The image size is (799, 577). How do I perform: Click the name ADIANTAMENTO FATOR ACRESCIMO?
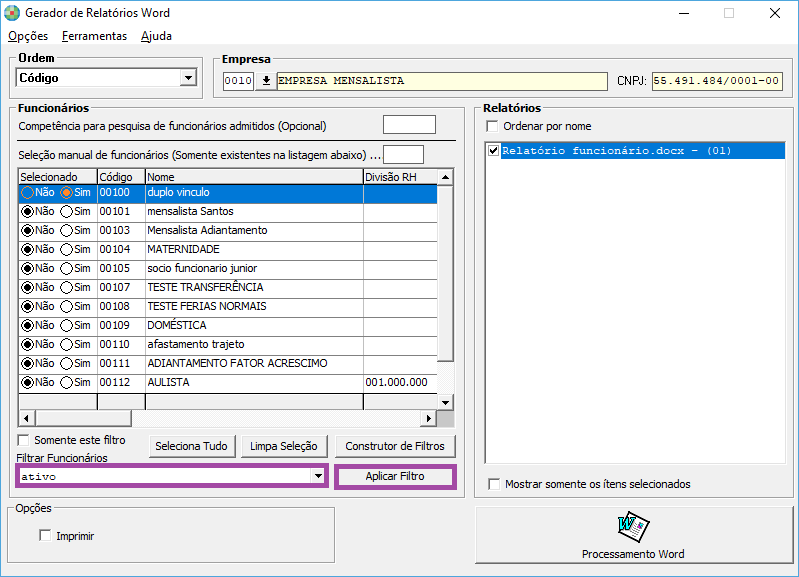(237, 363)
